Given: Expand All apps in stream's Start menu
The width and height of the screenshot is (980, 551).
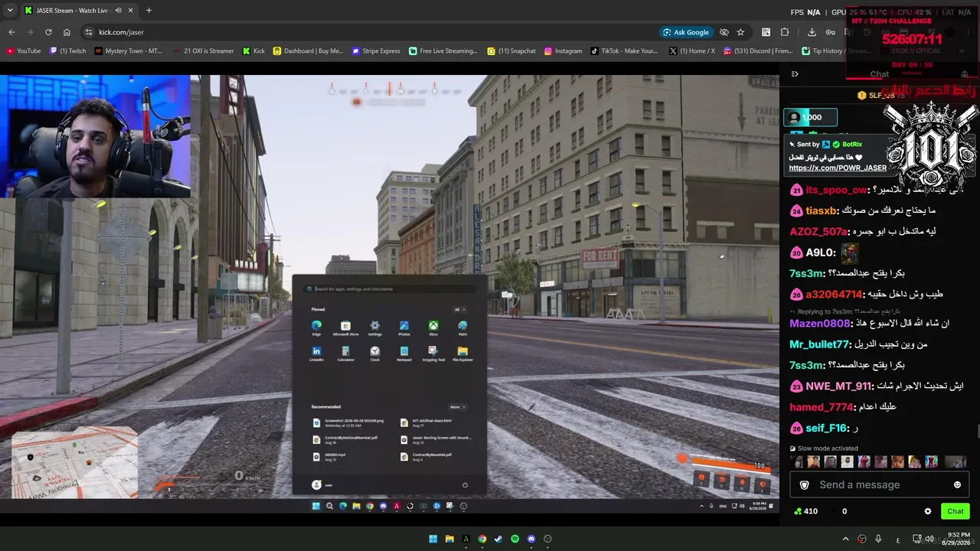Looking at the screenshot, I should tap(459, 309).
